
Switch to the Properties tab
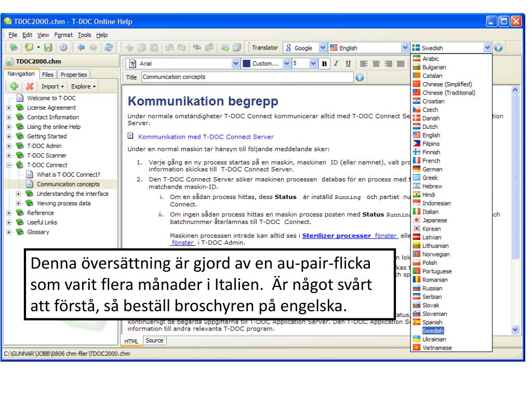(x=74, y=75)
